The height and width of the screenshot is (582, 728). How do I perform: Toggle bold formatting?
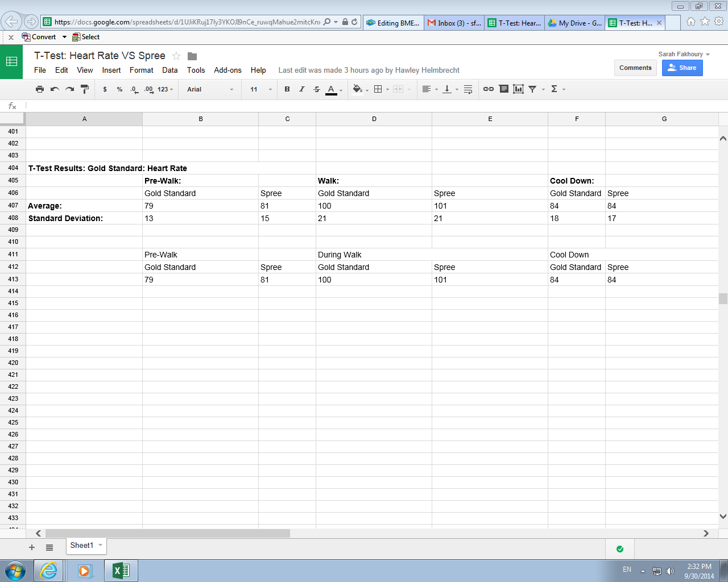287,89
